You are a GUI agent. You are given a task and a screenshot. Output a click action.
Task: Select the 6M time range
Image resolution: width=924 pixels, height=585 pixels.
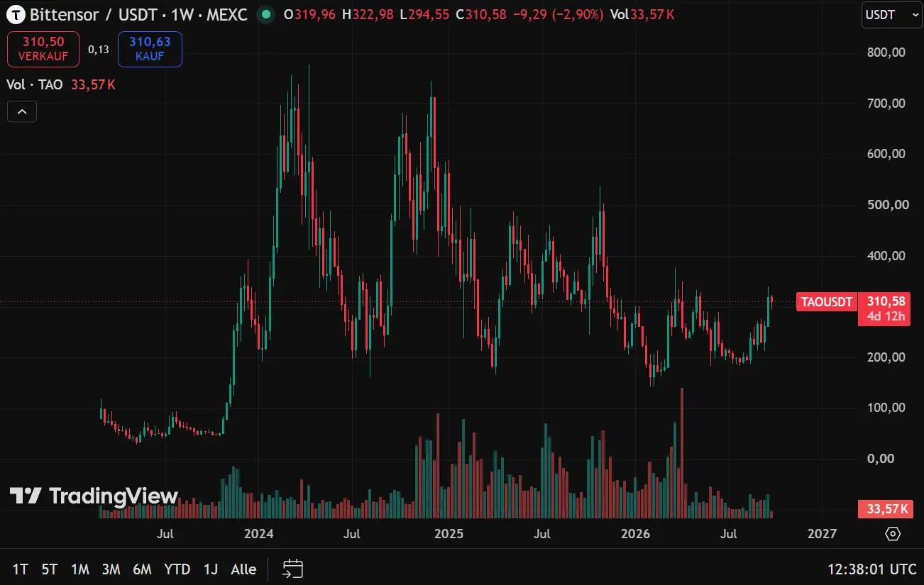coord(142,569)
